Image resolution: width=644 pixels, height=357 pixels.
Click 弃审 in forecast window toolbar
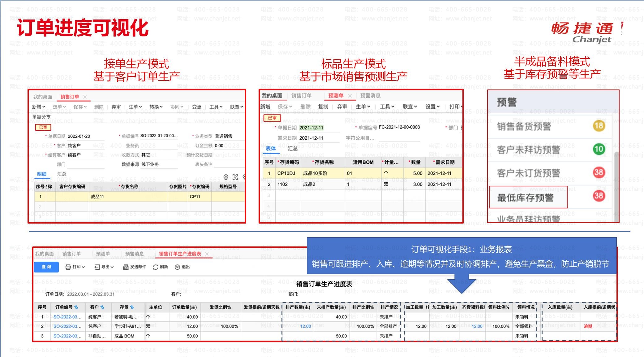(342, 107)
